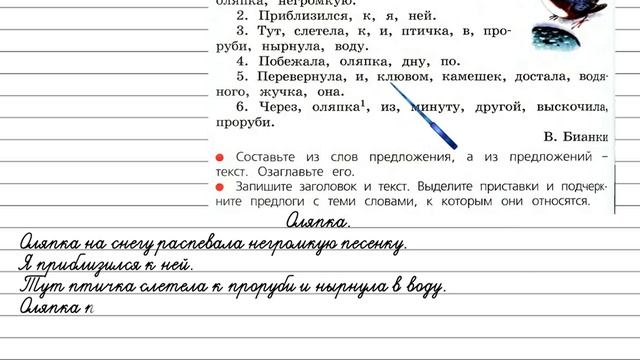The height and width of the screenshot is (360, 640).
Task: Click handwritten sentence "Я приблизился к ней."
Action: pos(106,265)
